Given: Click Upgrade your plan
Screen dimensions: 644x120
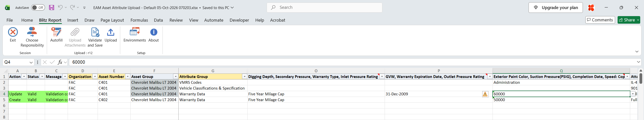Looking at the screenshot, I should [x=556, y=8].
